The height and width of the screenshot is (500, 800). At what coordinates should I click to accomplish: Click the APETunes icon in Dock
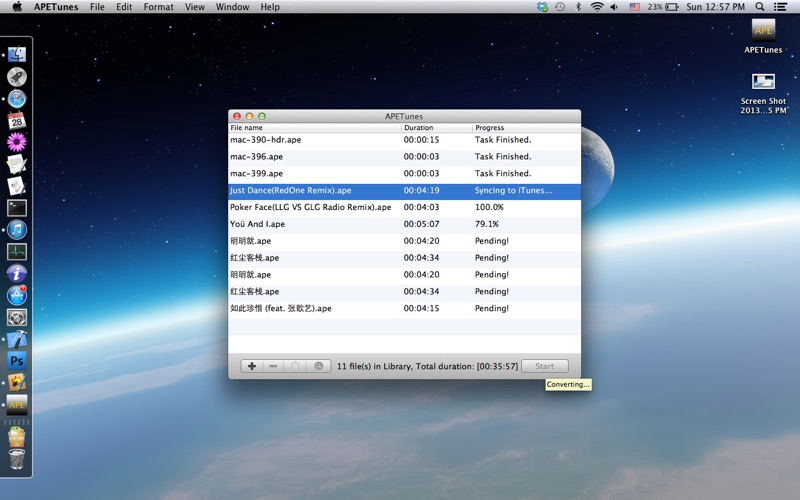[x=17, y=405]
